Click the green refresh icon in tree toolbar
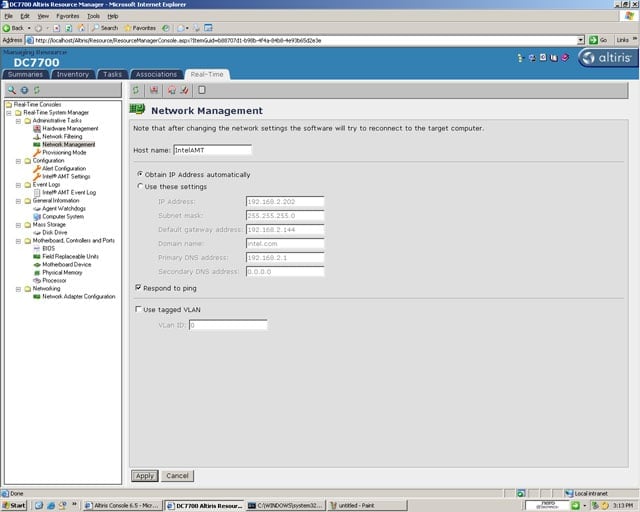 [37, 90]
